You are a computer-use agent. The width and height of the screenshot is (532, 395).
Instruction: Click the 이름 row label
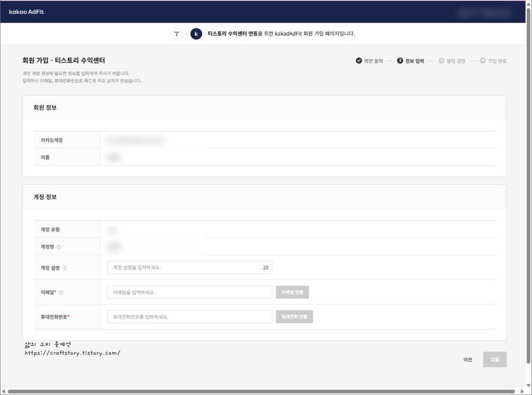(x=45, y=157)
